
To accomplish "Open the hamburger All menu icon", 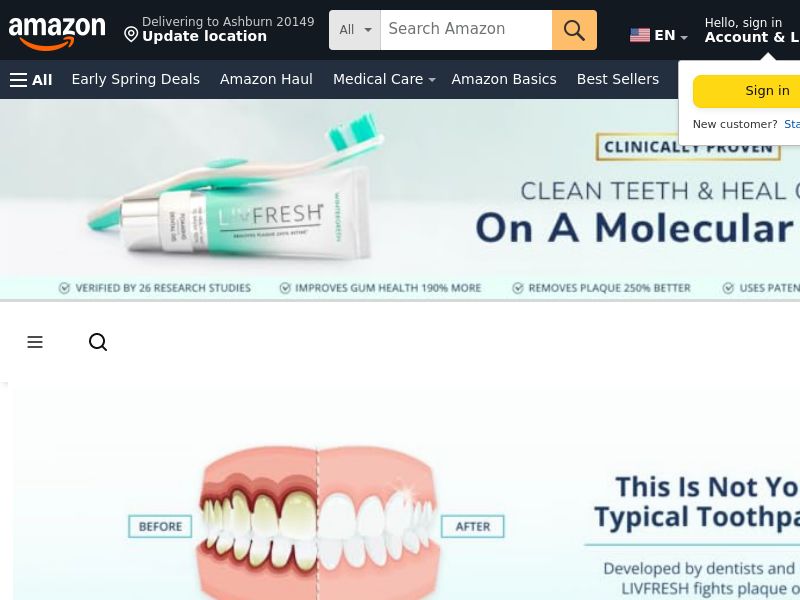I will [18, 80].
